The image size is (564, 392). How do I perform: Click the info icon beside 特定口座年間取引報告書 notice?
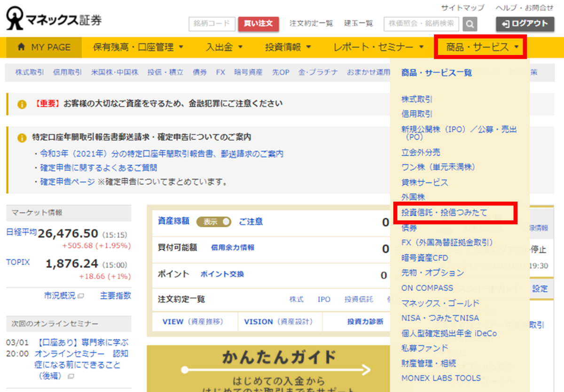pos(22,138)
